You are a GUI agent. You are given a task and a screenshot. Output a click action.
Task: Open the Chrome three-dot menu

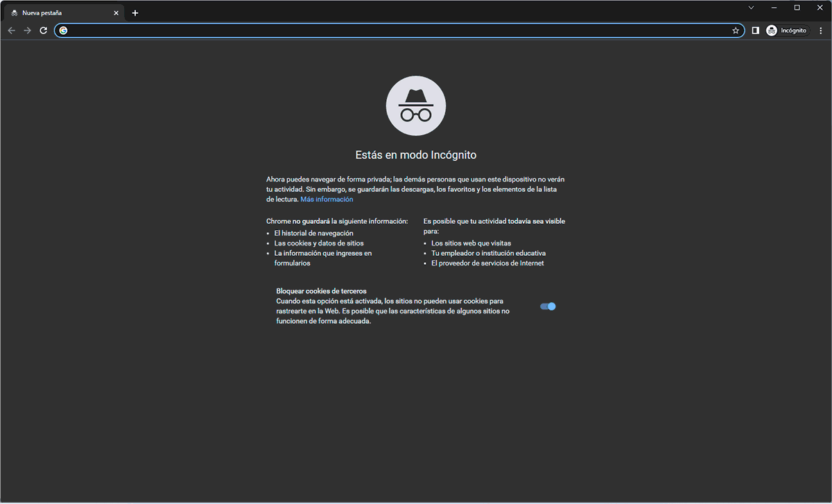[x=821, y=31]
